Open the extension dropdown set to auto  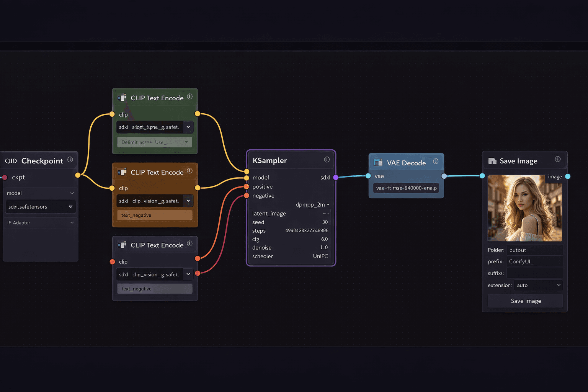click(x=537, y=285)
